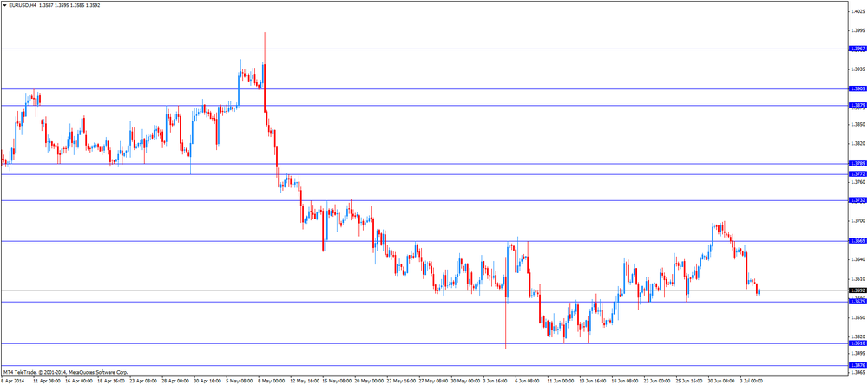
Task: Click the 22 May 16:00 time label
Action: point(401,382)
